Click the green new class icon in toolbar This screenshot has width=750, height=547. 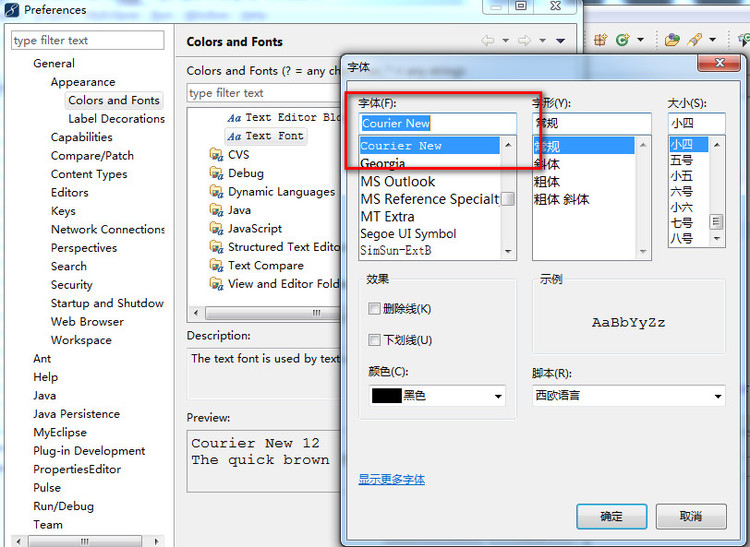point(622,40)
